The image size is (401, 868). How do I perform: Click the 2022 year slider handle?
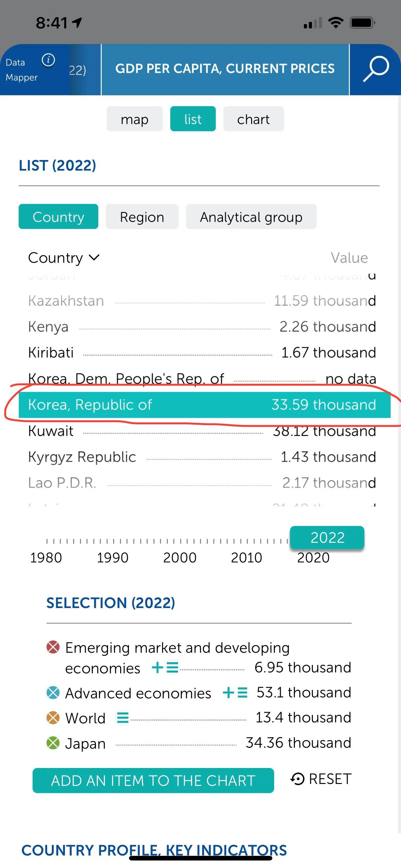(327, 537)
